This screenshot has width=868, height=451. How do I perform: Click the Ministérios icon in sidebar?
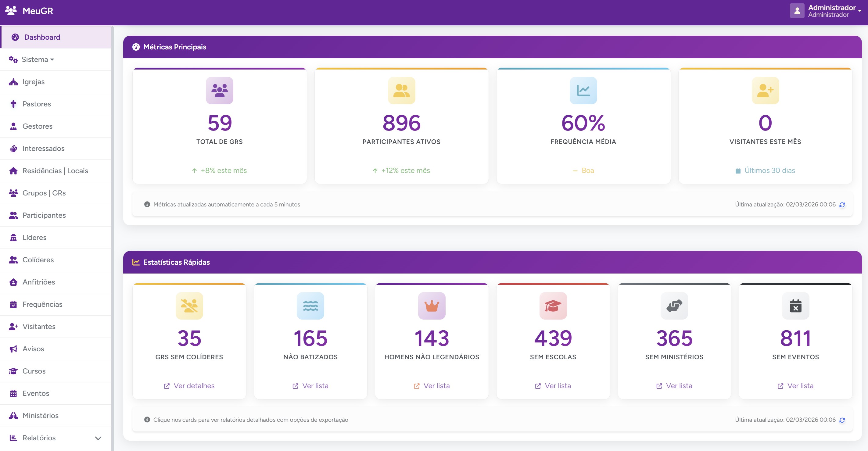[13, 415]
